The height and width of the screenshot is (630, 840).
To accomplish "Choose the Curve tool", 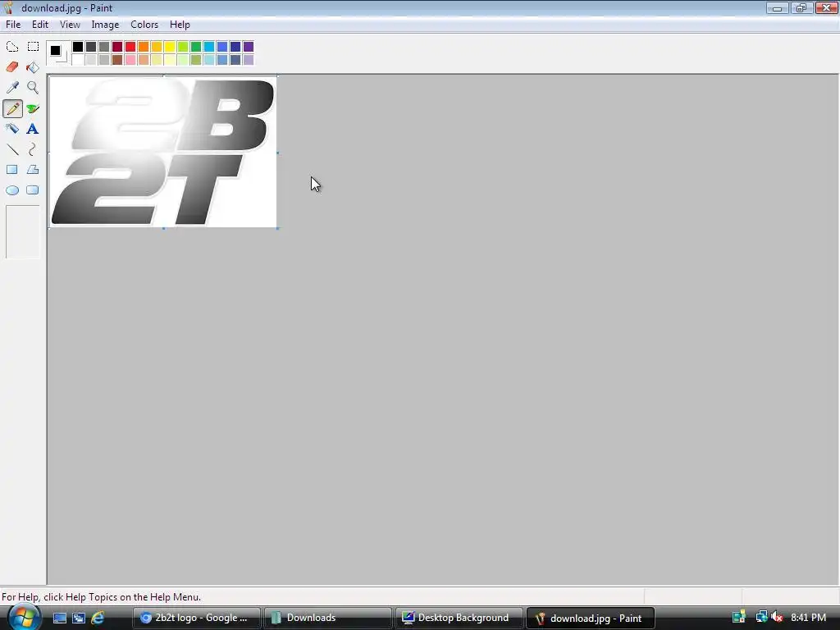I will pos(33,149).
